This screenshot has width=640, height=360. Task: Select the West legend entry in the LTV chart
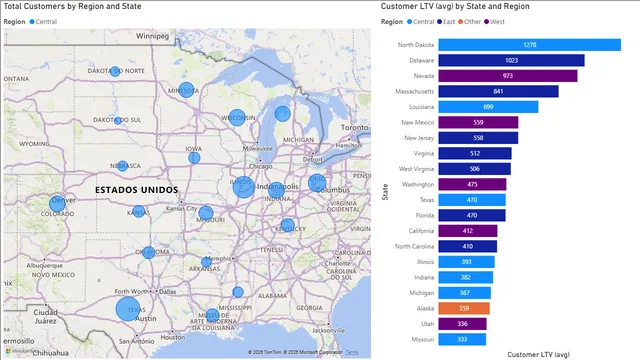[x=494, y=22]
